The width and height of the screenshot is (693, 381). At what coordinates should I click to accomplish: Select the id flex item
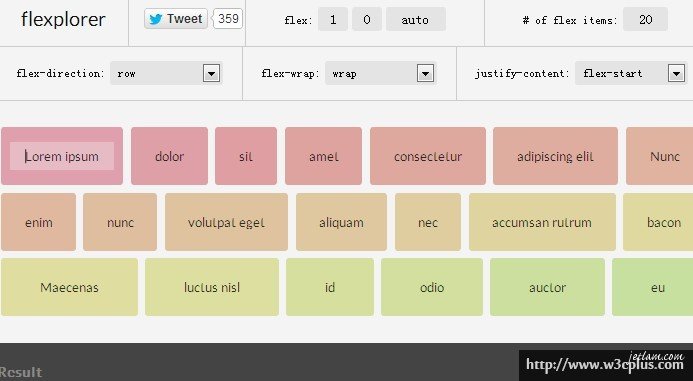330,287
